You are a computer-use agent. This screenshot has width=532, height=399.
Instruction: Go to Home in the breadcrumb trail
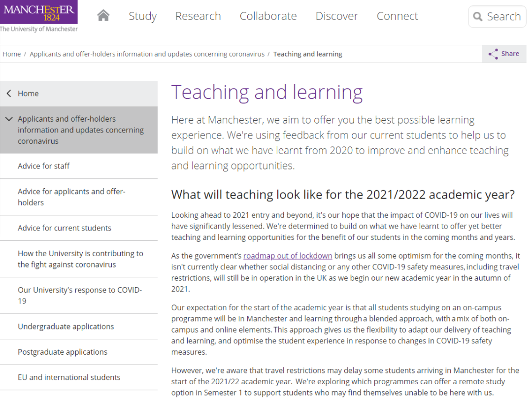click(12, 54)
